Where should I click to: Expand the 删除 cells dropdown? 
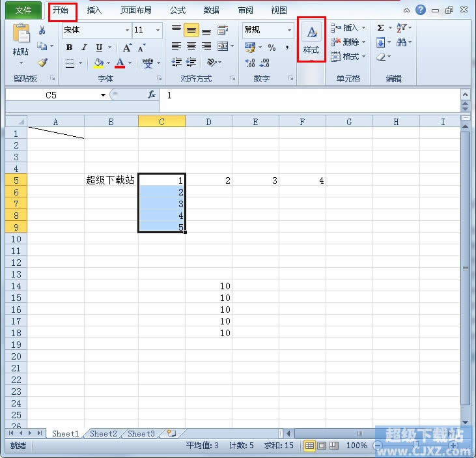pos(364,42)
